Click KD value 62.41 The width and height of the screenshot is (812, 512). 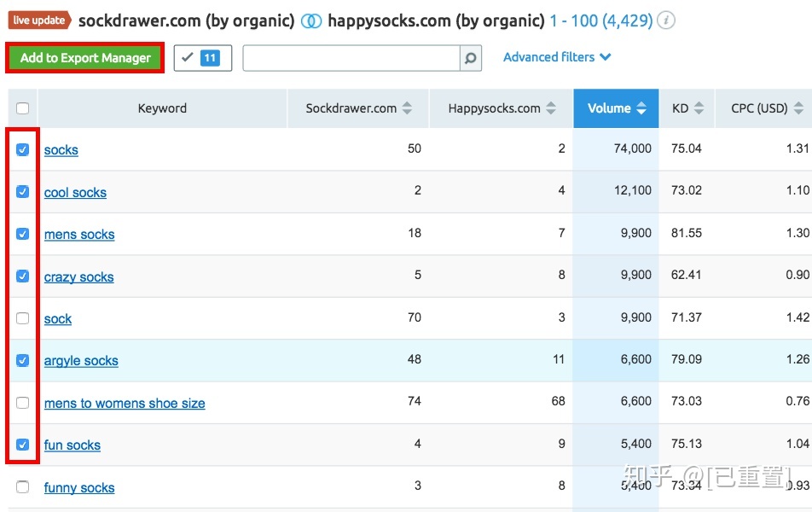pos(686,275)
